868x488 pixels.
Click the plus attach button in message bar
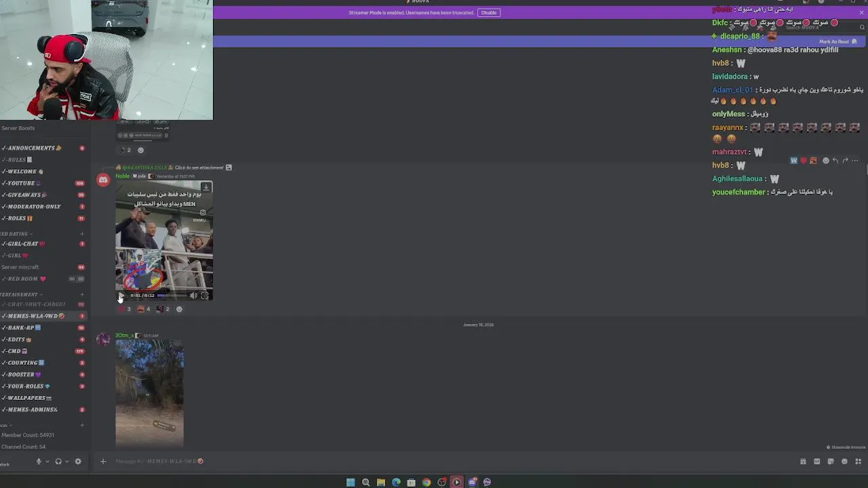pos(103,462)
